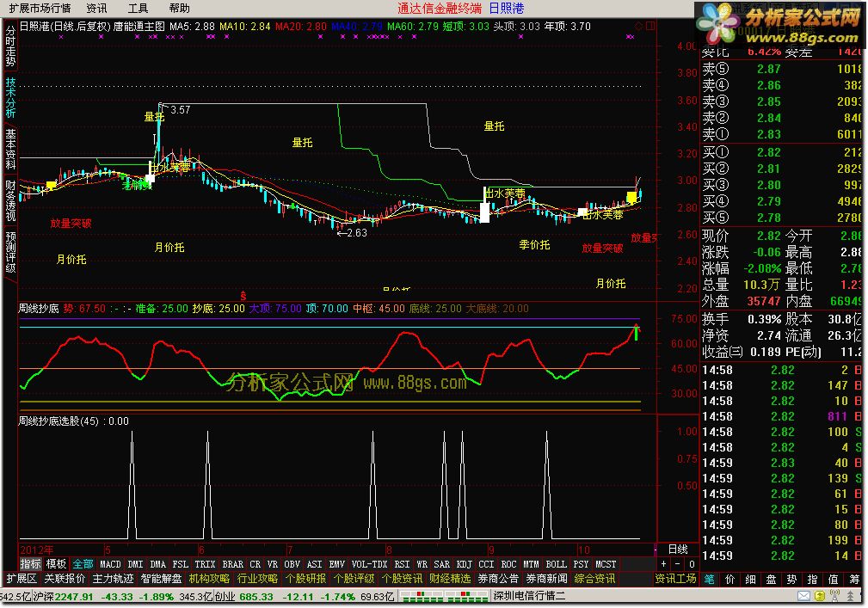The width and height of the screenshot is (868, 608).
Task: Open the 帮助 menu
Action: coord(179,9)
